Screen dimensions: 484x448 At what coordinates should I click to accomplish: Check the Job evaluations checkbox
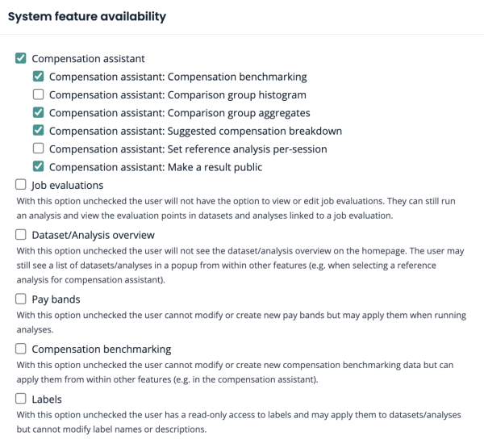point(21,185)
